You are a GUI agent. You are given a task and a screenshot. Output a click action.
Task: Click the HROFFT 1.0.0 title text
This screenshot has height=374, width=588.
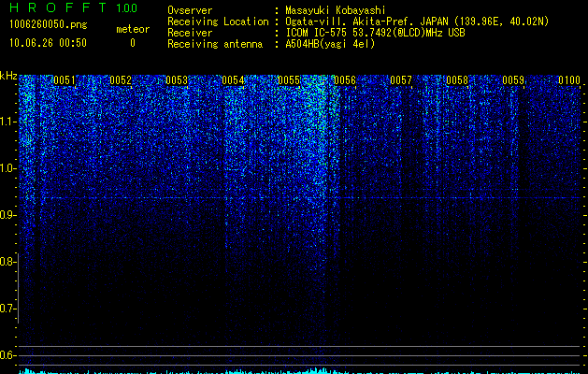click(x=73, y=7)
